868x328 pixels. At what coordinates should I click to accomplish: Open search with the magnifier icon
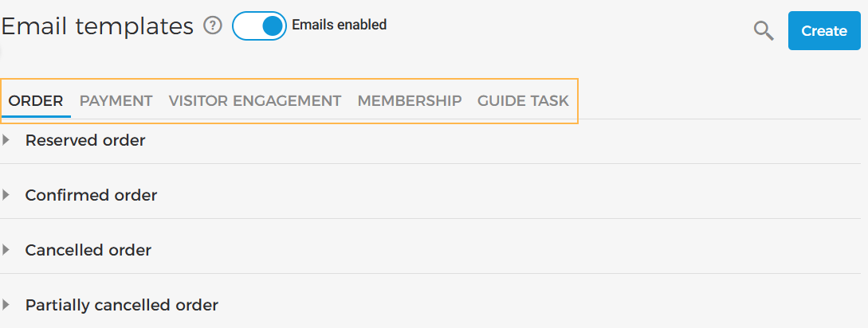(x=764, y=31)
